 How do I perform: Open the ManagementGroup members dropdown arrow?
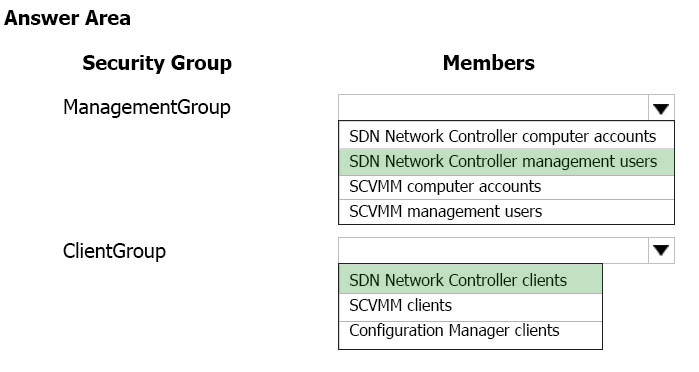coord(661,107)
